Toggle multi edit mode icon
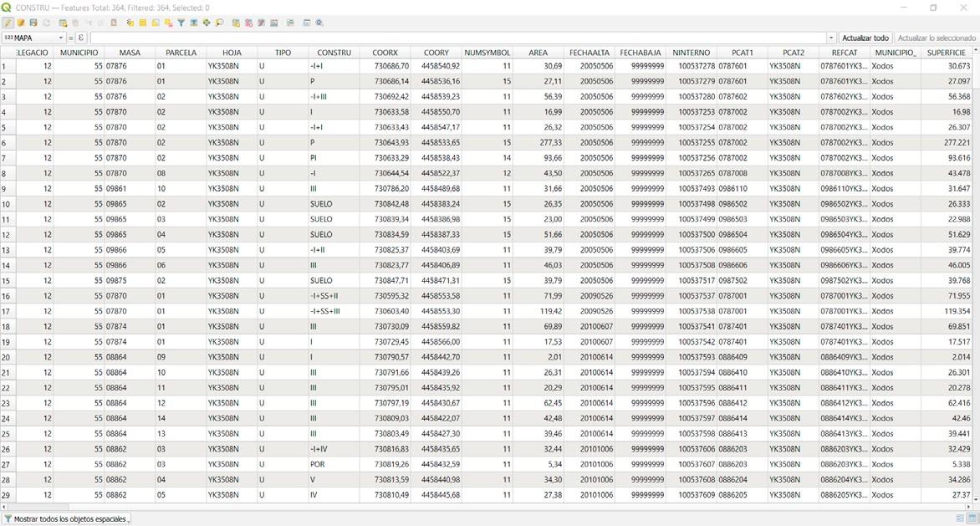Viewport: 980px width, 526px height. (21, 23)
